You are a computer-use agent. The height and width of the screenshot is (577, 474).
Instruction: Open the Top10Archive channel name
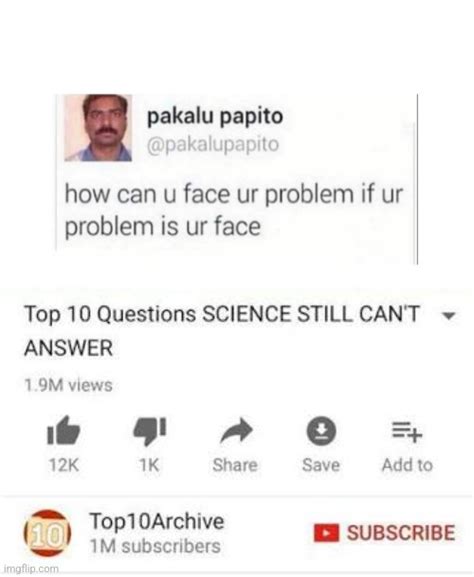click(x=156, y=521)
